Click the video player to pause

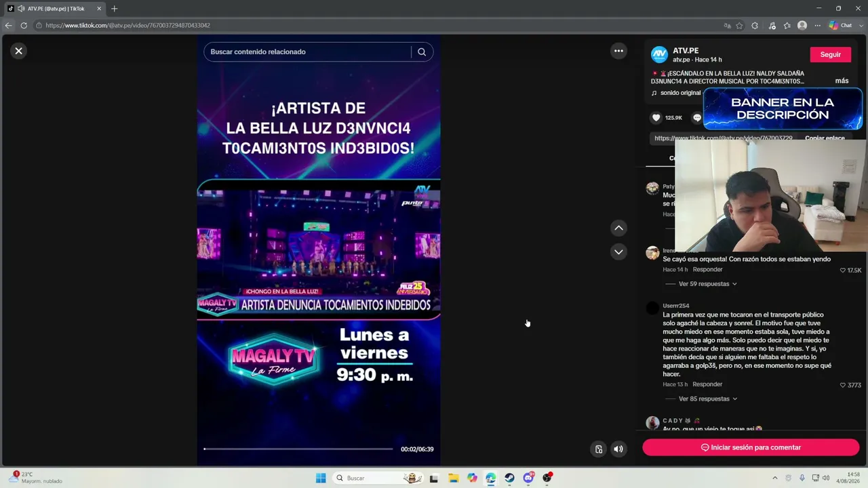pos(319,251)
